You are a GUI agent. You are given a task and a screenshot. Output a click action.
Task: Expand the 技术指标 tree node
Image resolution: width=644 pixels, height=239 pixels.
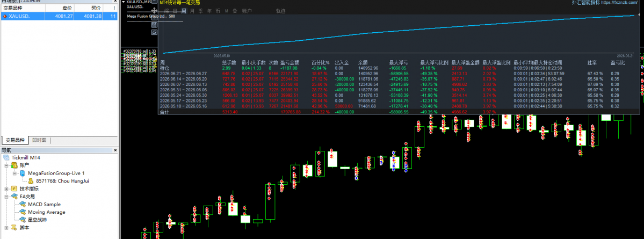click(6, 189)
